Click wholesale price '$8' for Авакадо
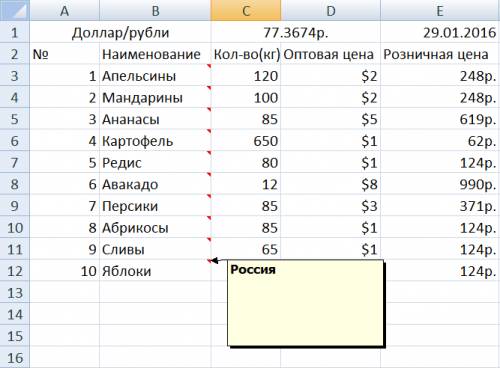This screenshot has height=368, width=500. pos(331,184)
